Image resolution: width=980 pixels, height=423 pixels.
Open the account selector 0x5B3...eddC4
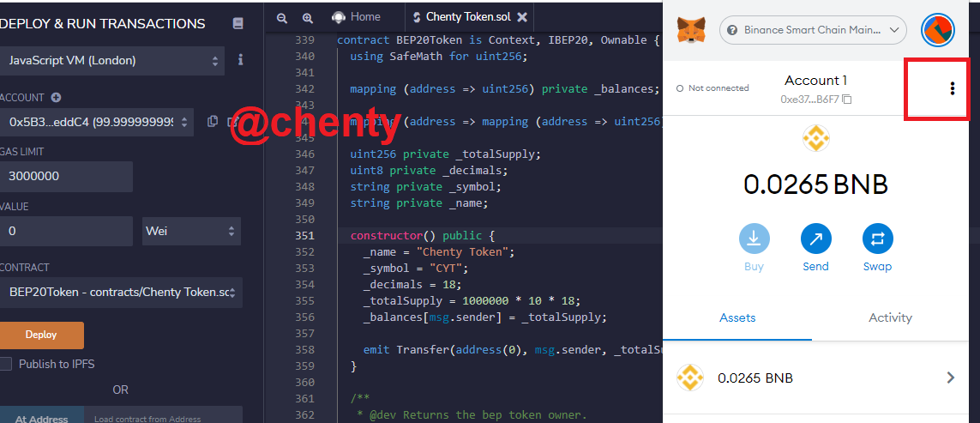pos(97,123)
